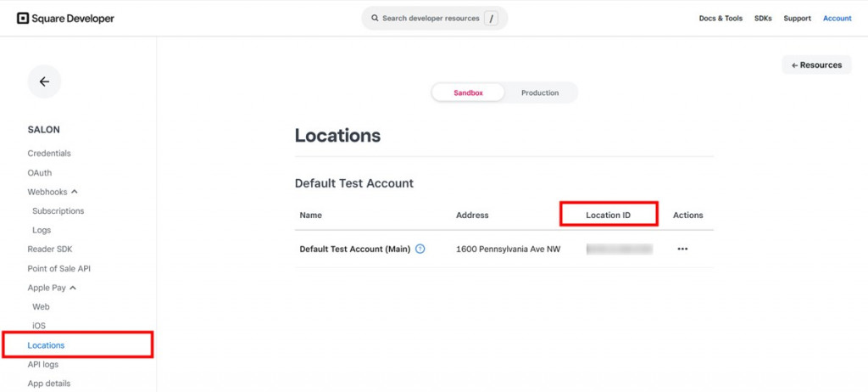Image resolution: width=868 pixels, height=392 pixels.
Task: Click the search magnifier icon
Action: [375, 18]
